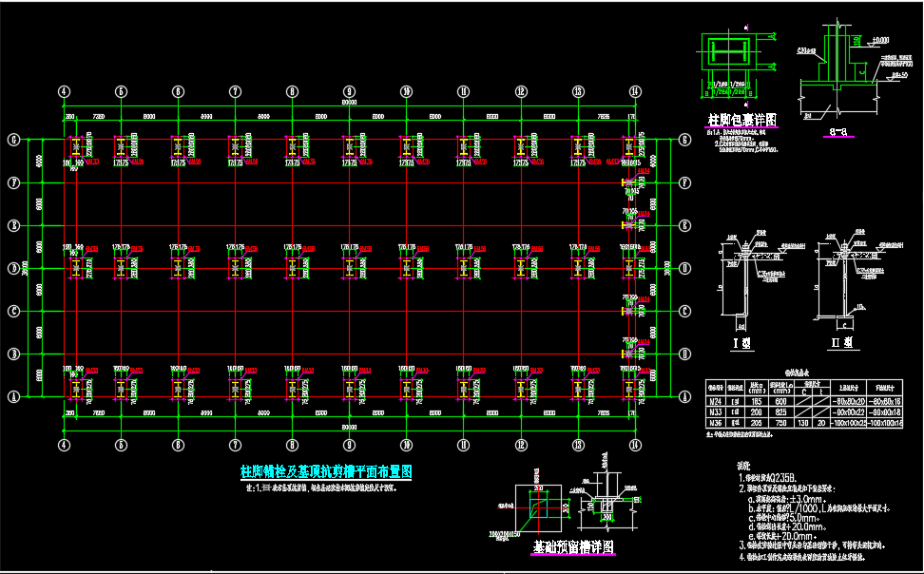
Task: Click axis bubble 13 in the bottom row
Action: point(578,445)
